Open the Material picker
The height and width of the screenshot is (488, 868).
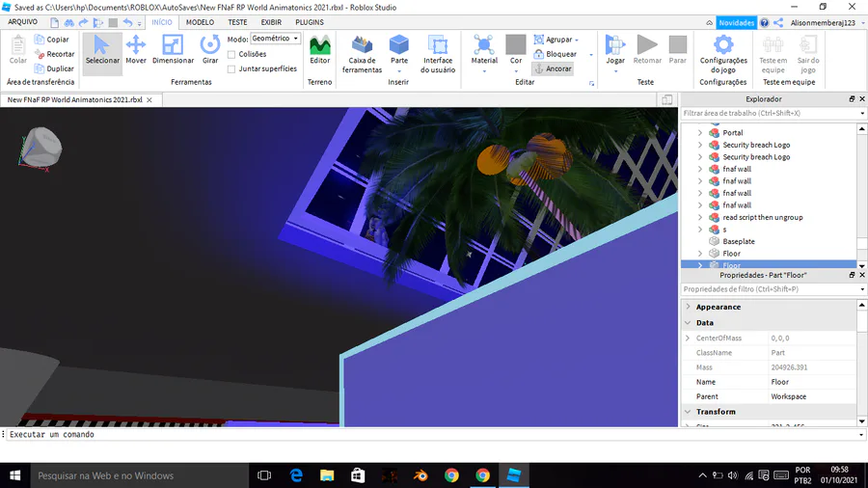484,54
